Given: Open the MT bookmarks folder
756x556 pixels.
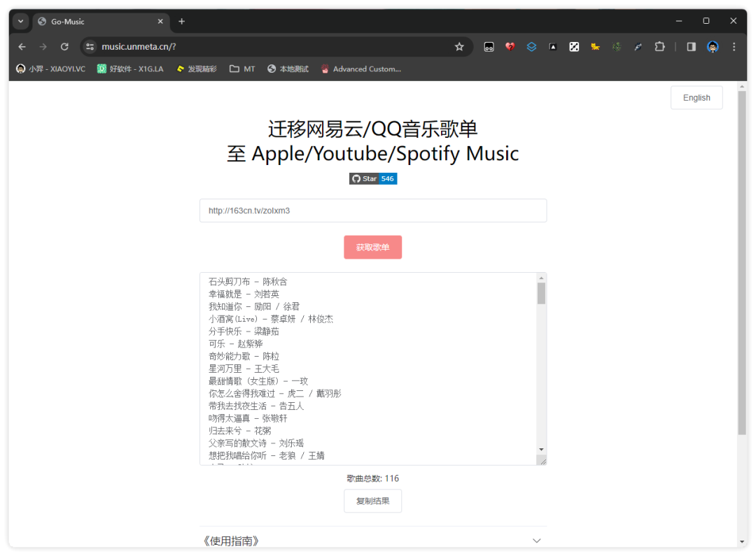Looking at the screenshot, I should tap(242, 69).
